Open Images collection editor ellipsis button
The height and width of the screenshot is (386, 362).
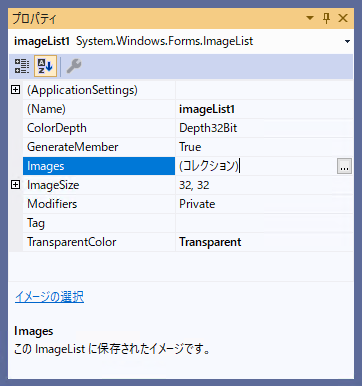(x=344, y=166)
